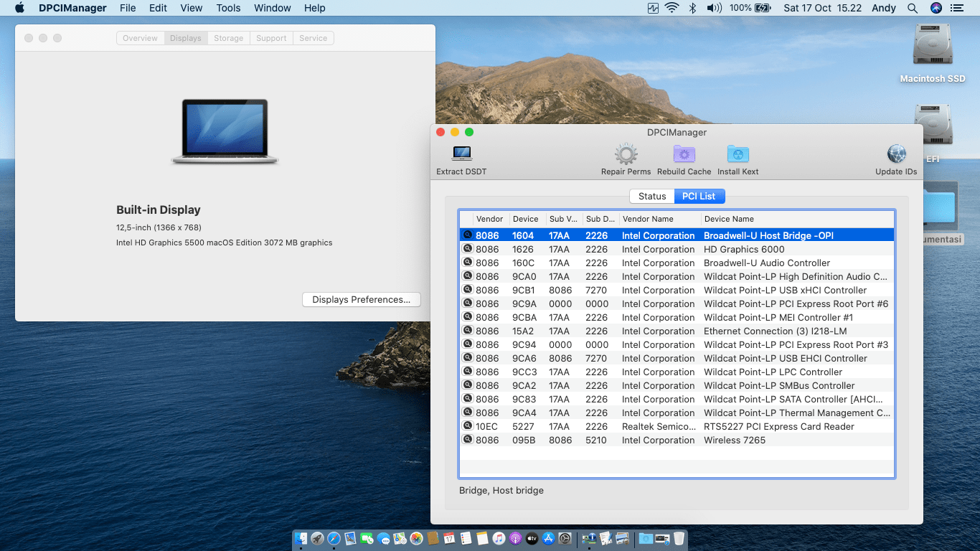Open Safari from the Dock
This screenshot has height=551, width=980.
point(334,538)
